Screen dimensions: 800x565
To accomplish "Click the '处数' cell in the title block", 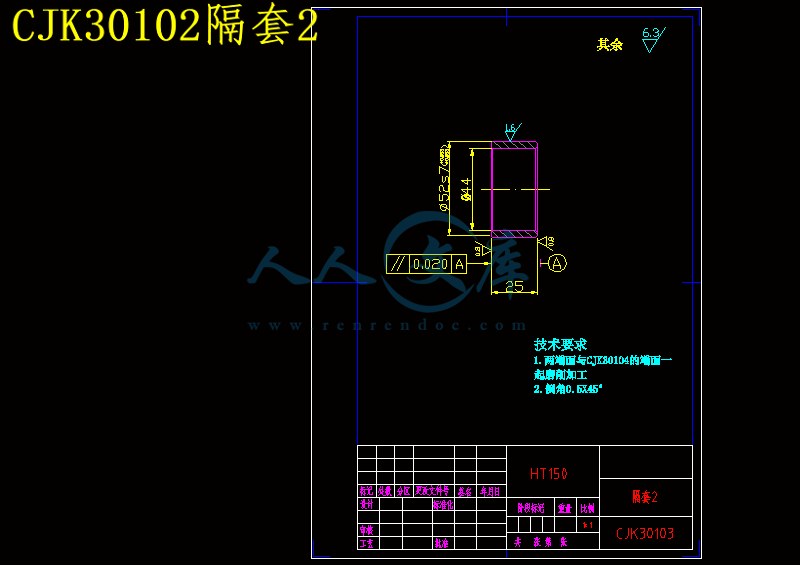I will coord(385,491).
